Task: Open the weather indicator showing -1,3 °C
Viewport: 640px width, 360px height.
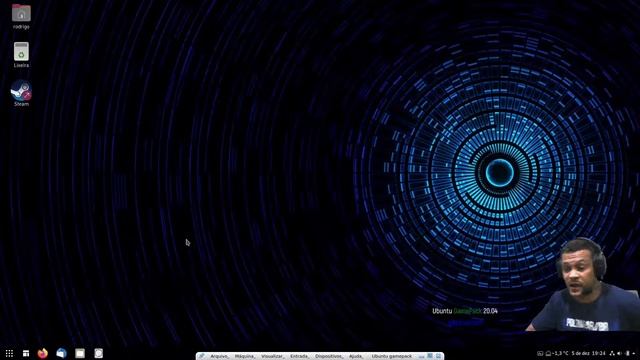Action: (x=557, y=353)
